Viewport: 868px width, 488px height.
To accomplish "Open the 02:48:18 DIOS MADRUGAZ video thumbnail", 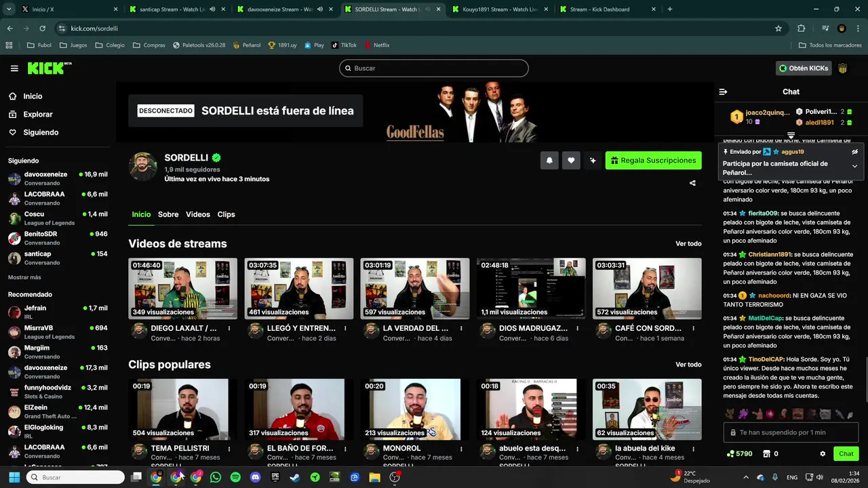I will coord(530,288).
